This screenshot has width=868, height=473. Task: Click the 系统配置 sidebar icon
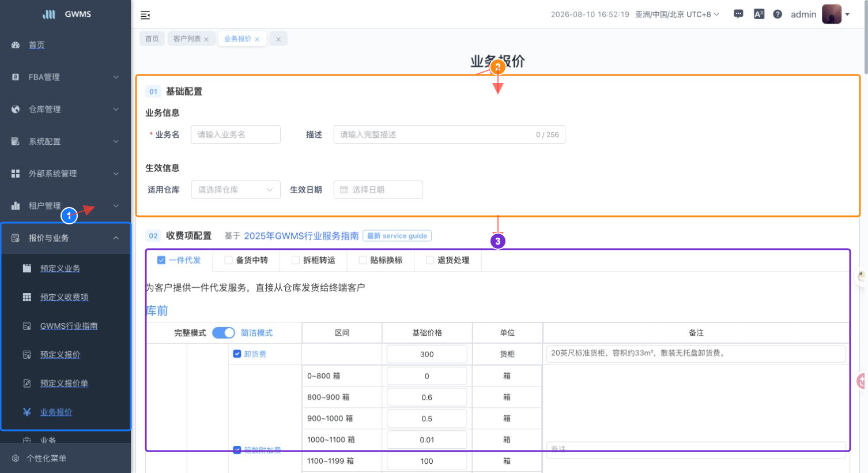click(x=16, y=141)
